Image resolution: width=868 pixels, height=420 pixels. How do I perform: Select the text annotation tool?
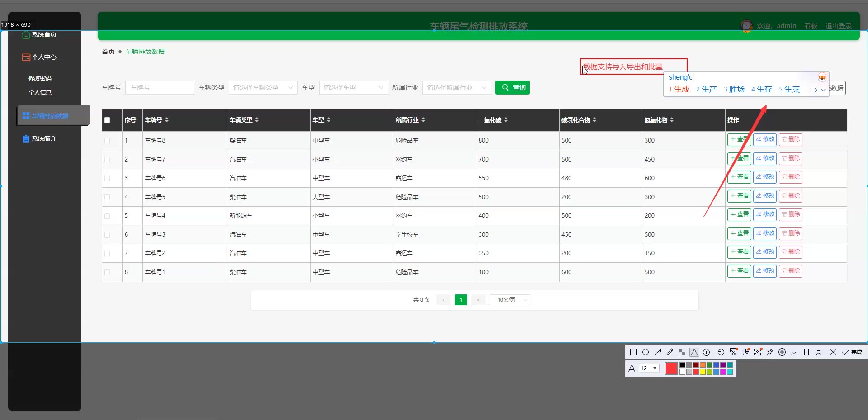(x=694, y=352)
